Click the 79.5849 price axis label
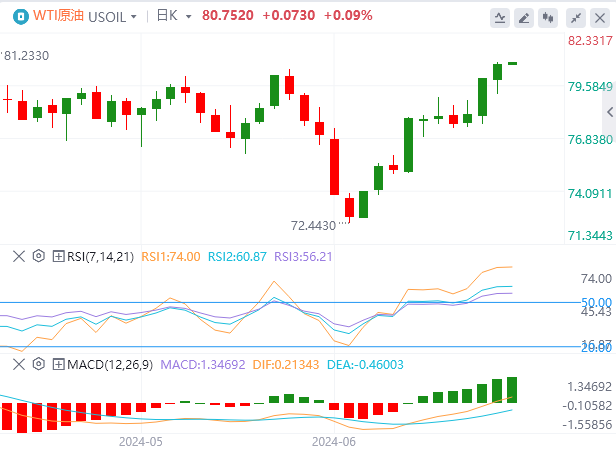 pyautogui.click(x=590, y=86)
